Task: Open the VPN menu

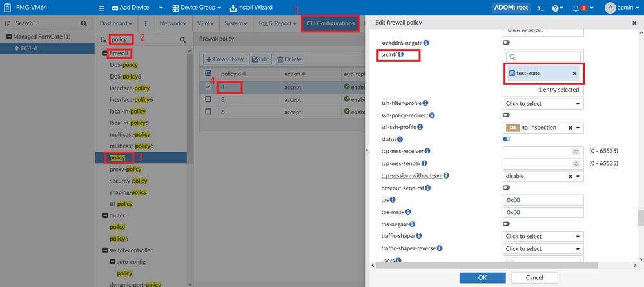Action: coord(206,23)
